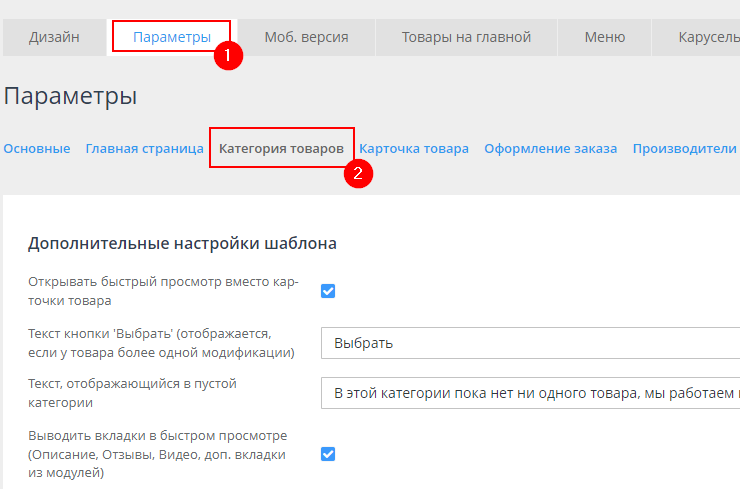Click the Основные settings link
This screenshot has width=740, height=489.
tap(37, 149)
